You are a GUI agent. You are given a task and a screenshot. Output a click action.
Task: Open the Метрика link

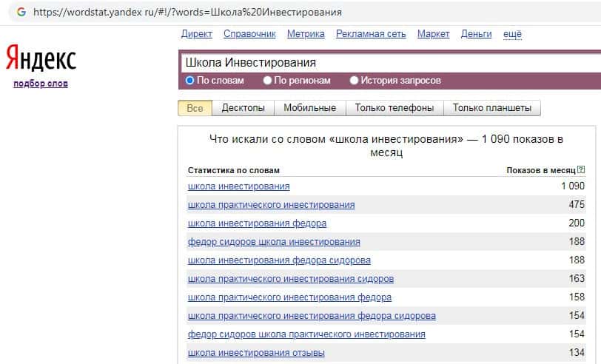point(306,34)
